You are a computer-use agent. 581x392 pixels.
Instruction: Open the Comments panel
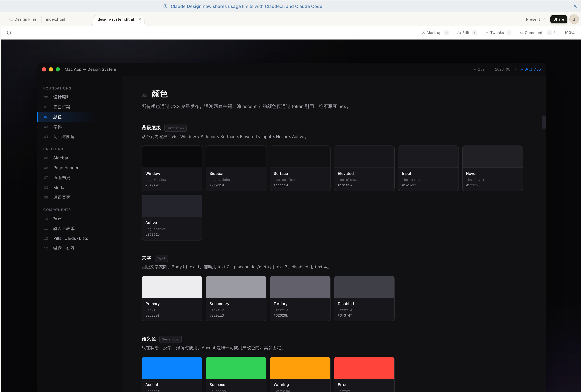538,33
